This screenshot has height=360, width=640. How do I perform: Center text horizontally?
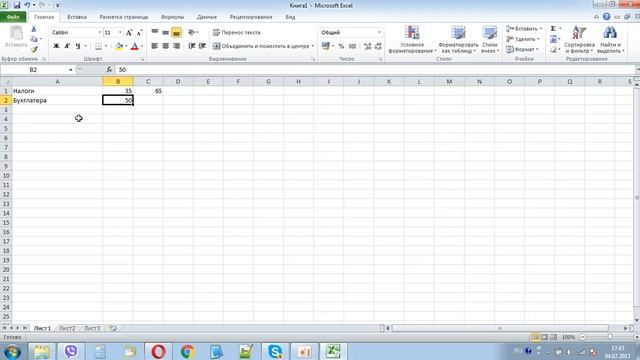(x=165, y=46)
